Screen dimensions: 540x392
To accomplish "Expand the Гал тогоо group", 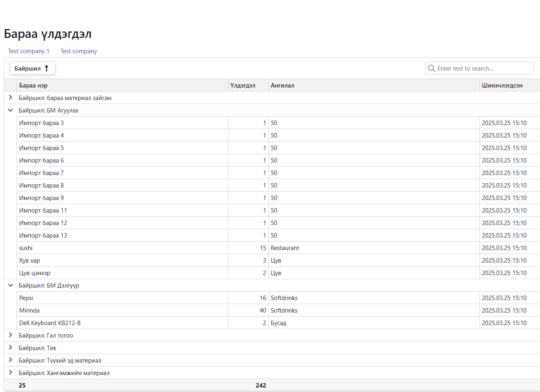I will 10,335.
